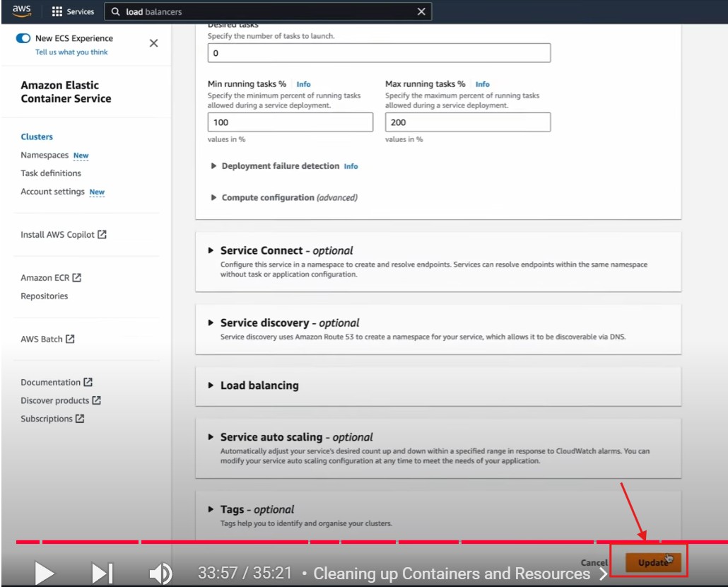Select Clusters in the sidebar
The height and width of the screenshot is (587, 728).
point(37,137)
